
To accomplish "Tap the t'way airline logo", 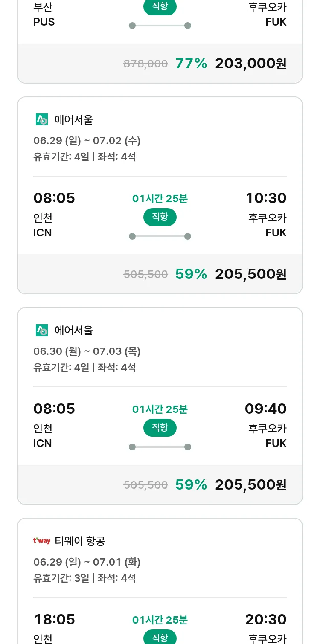I will pyautogui.click(x=42, y=541).
